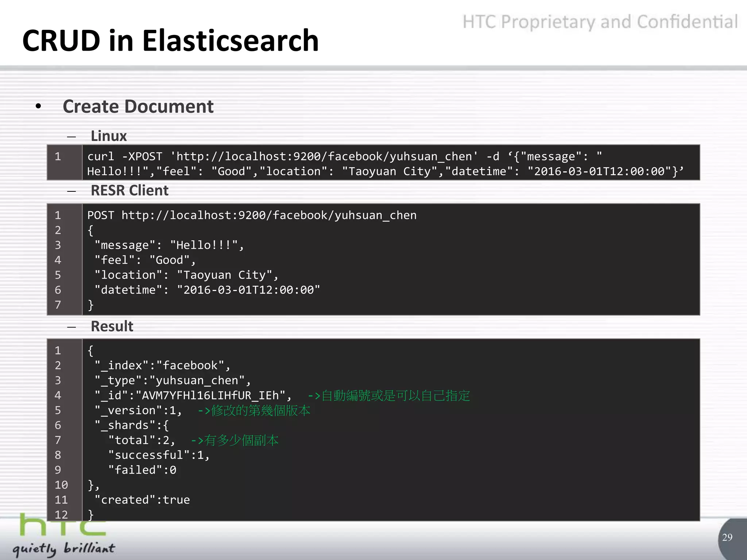This screenshot has height=560, width=747.
Task: Click the slide number 29 badge
Action: tap(727, 537)
